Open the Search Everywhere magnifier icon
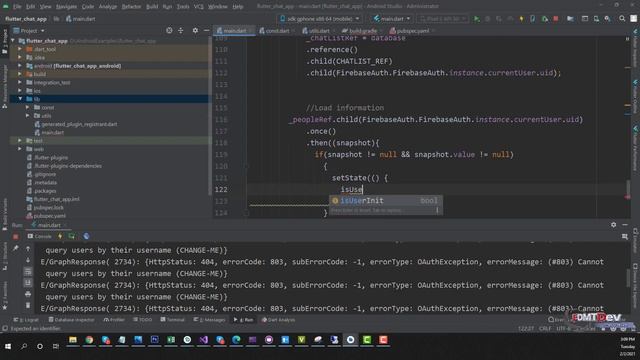Screen dimensions: 640x360 pyautogui.click(x=622, y=19)
